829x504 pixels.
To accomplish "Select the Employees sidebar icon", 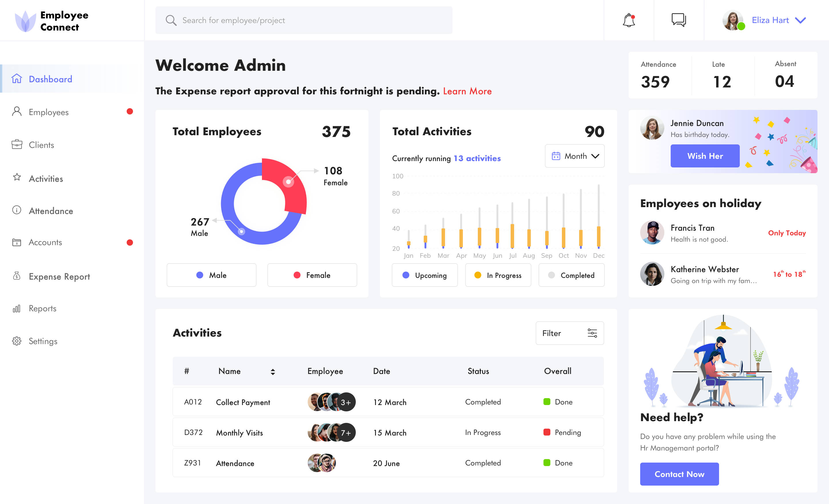I will coord(17,112).
